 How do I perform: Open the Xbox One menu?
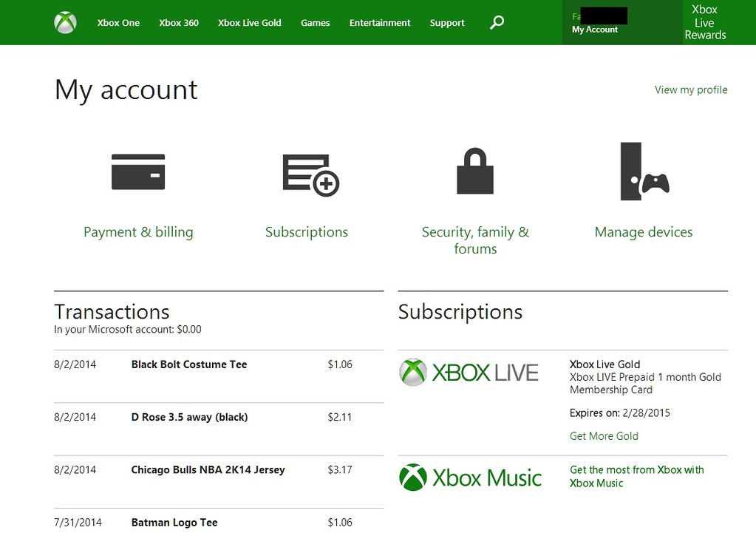click(118, 23)
